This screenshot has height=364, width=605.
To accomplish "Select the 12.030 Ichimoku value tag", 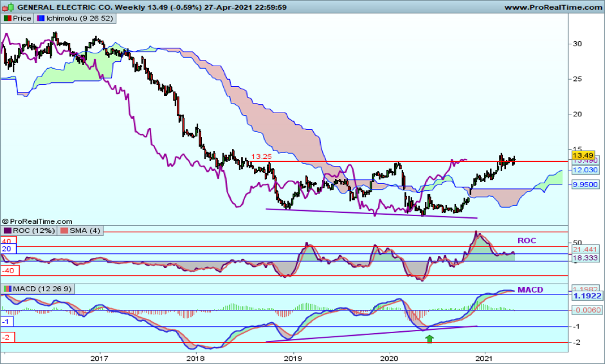I will click(x=585, y=170).
